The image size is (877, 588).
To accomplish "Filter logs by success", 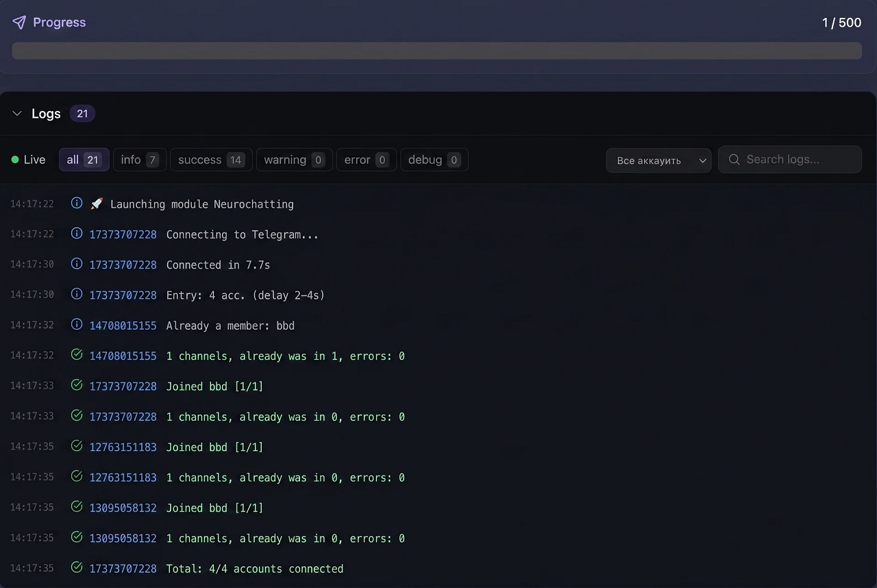I will (211, 160).
